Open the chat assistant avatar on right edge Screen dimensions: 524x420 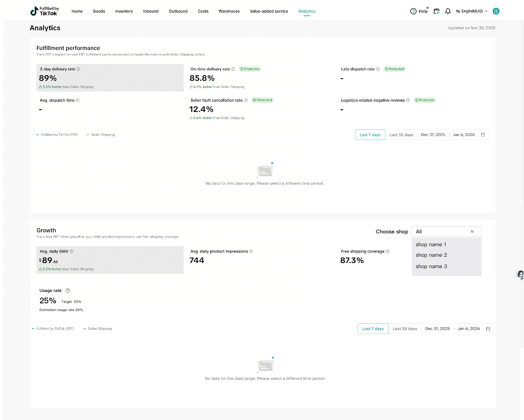click(520, 275)
